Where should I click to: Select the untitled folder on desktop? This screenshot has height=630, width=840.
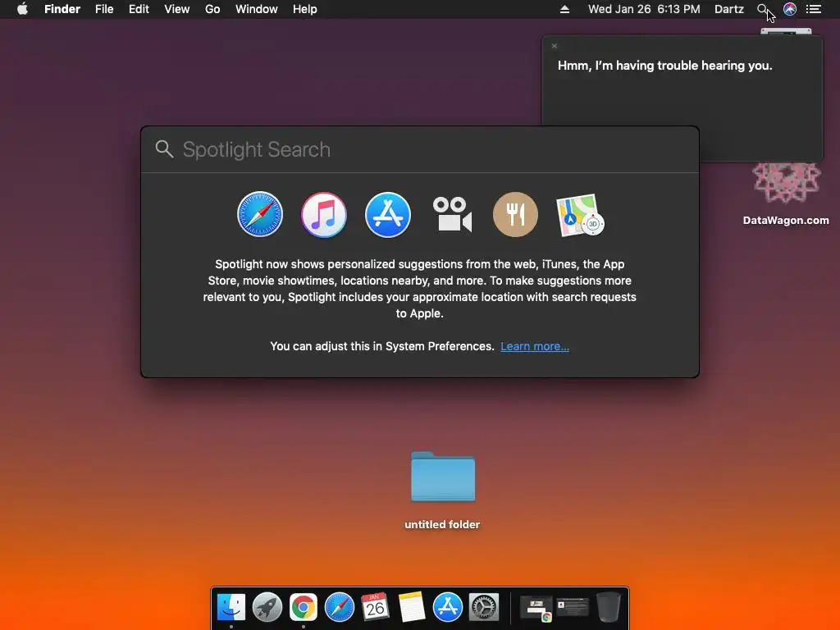pyautogui.click(x=442, y=491)
